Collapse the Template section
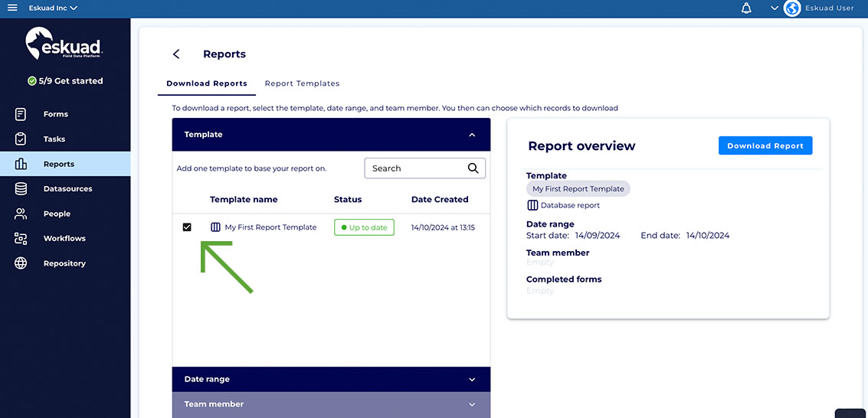This screenshot has width=868, height=418. coord(472,135)
